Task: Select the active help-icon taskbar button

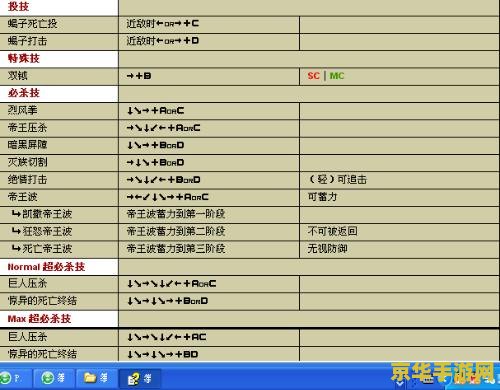Action: [x=140, y=378]
